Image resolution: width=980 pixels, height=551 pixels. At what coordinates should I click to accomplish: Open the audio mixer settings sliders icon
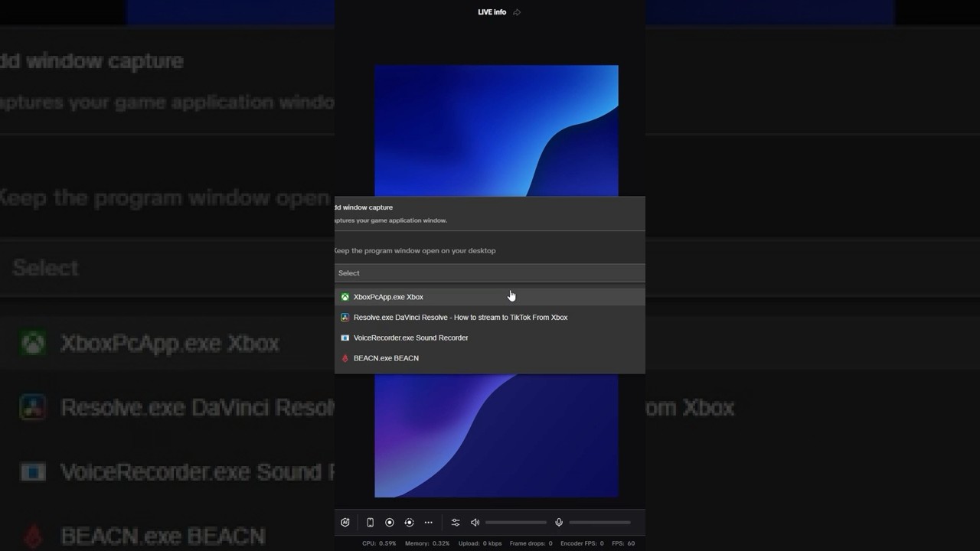click(456, 523)
